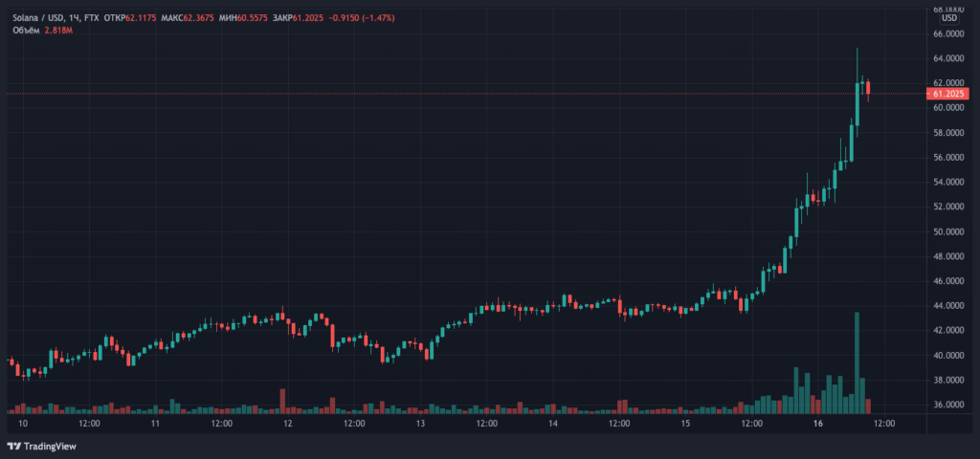Click the 2.818M volume value

click(56, 31)
